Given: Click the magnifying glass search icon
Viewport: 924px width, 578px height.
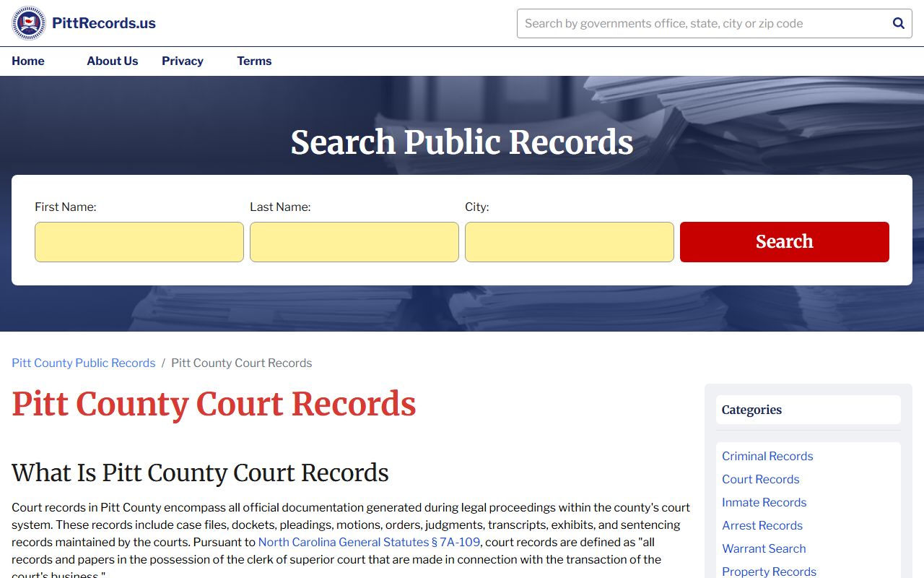Looking at the screenshot, I should (899, 23).
